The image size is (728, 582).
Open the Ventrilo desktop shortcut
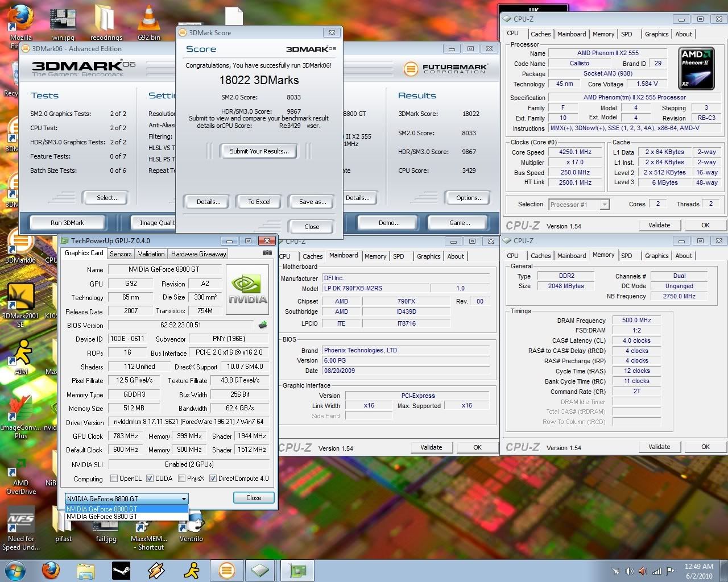coord(191,527)
